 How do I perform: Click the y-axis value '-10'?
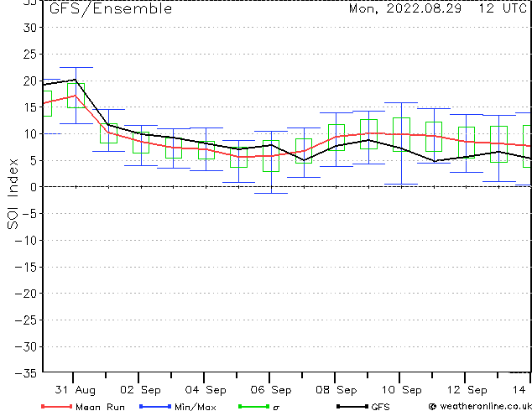point(26,241)
